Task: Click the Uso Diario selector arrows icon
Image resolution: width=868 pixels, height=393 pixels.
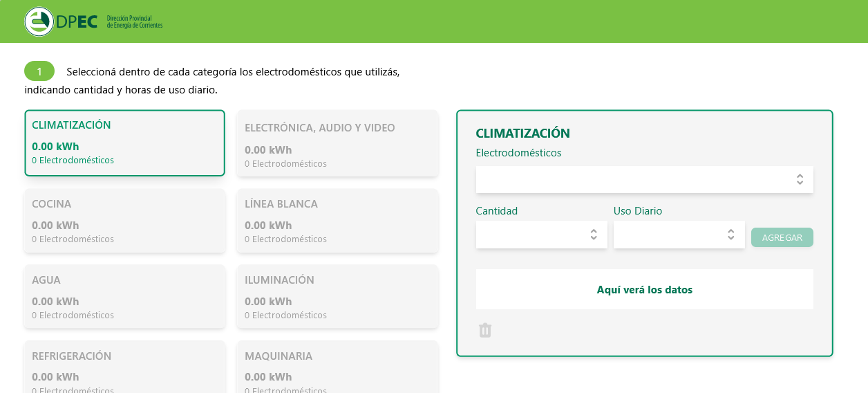Action: (x=730, y=235)
